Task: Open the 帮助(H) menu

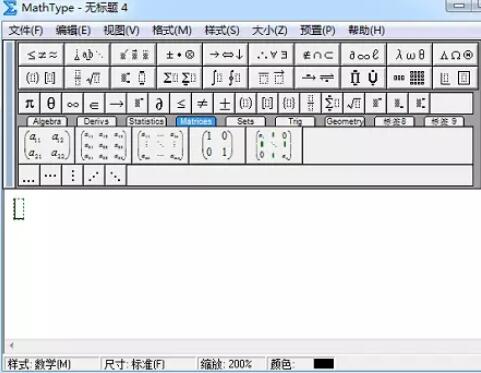Action: (366, 31)
